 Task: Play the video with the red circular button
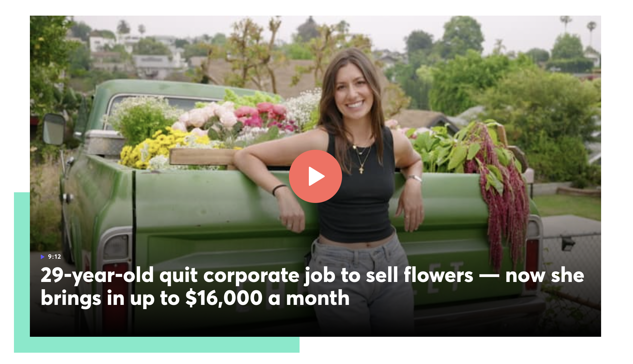click(x=315, y=176)
